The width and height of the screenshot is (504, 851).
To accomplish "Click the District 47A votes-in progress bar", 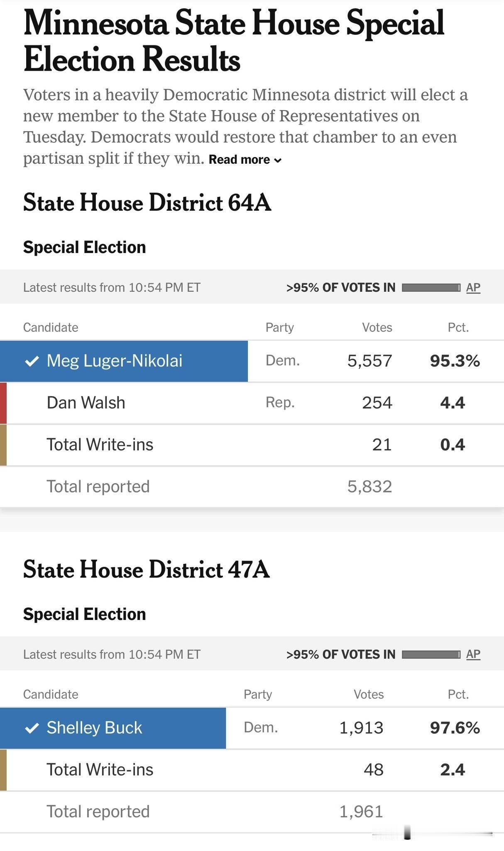I will click(431, 654).
